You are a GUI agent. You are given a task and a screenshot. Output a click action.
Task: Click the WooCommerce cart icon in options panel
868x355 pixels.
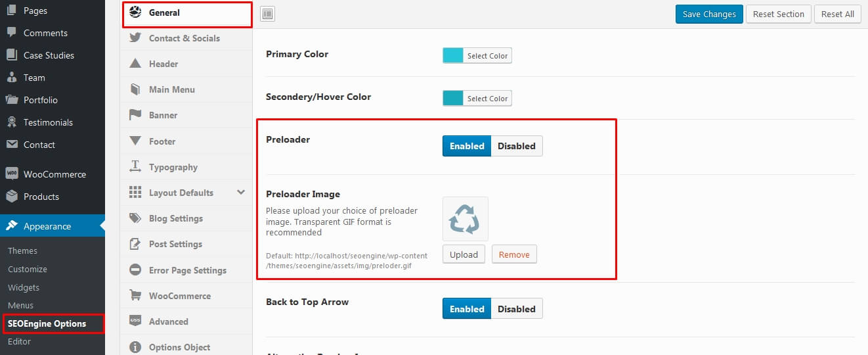[135, 296]
